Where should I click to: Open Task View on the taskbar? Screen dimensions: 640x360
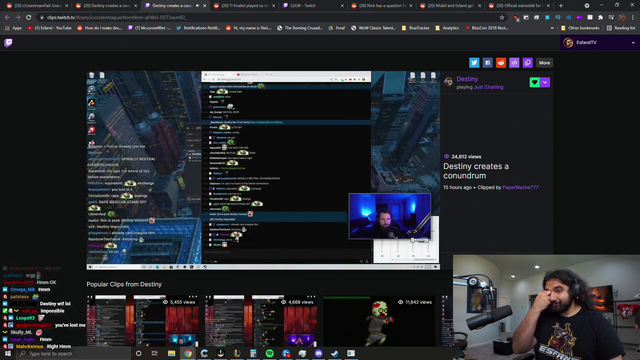[x=155, y=353]
